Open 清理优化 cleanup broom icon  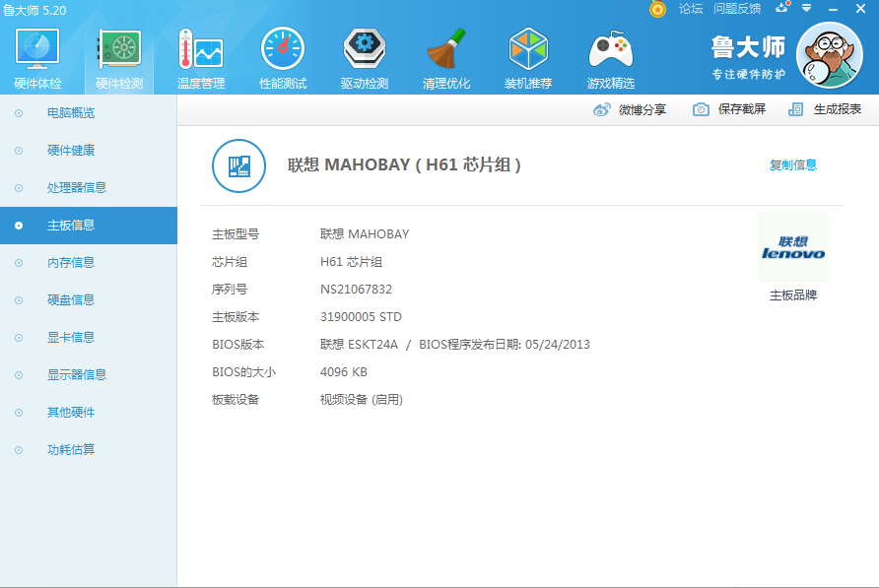(x=446, y=49)
